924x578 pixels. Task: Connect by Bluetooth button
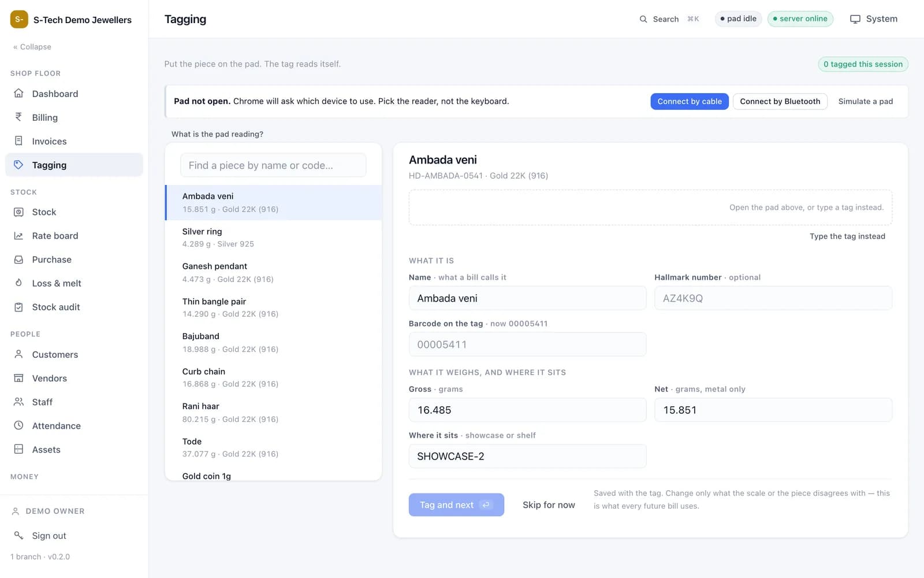pyautogui.click(x=780, y=101)
